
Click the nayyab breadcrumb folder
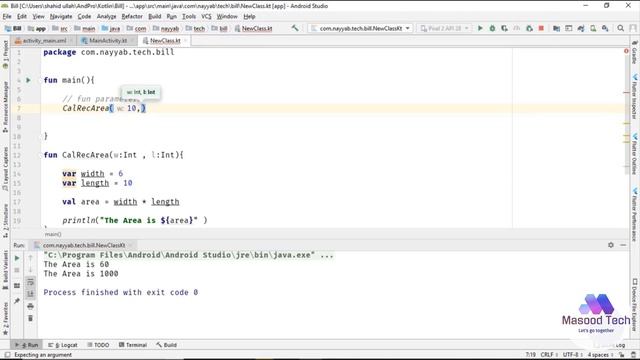coord(166,28)
